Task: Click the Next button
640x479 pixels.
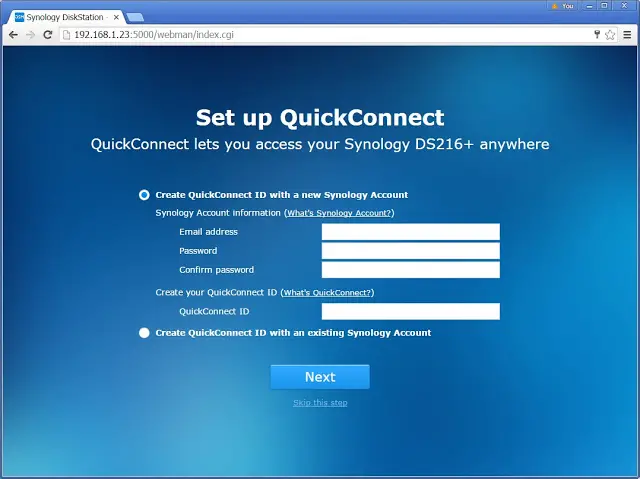Action: pyautogui.click(x=320, y=377)
